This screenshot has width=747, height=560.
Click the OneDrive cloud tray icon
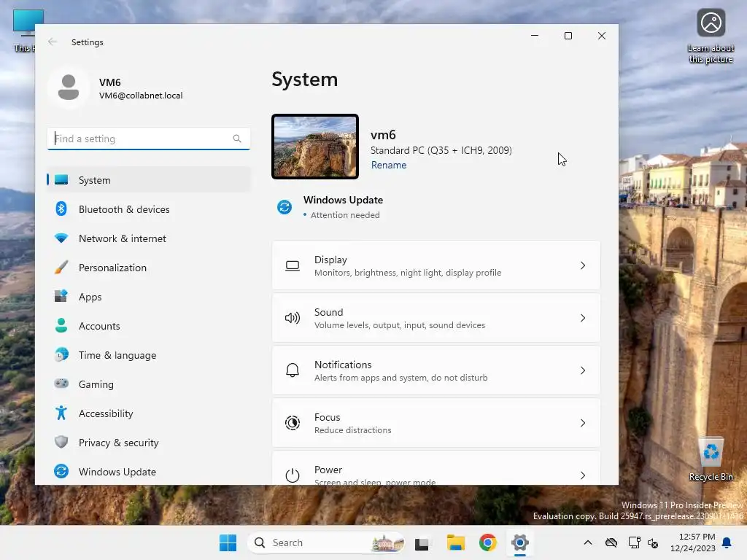(611, 542)
